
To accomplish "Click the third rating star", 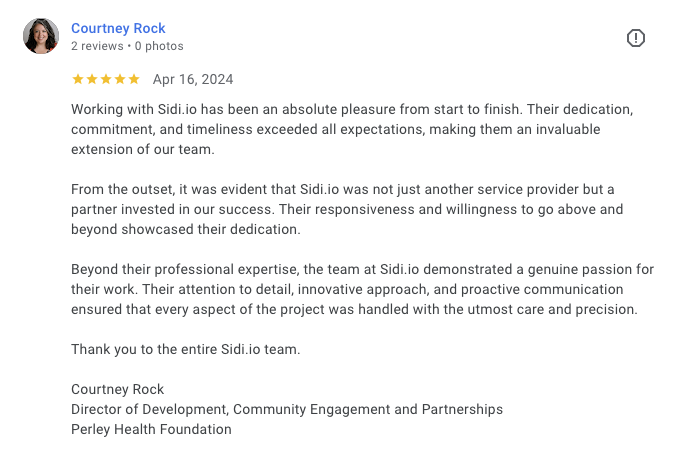I will (105, 79).
